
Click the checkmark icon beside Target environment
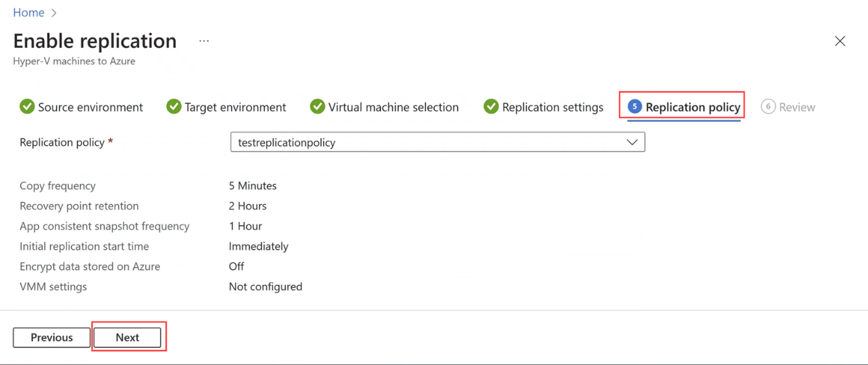click(x=174, y=107)
